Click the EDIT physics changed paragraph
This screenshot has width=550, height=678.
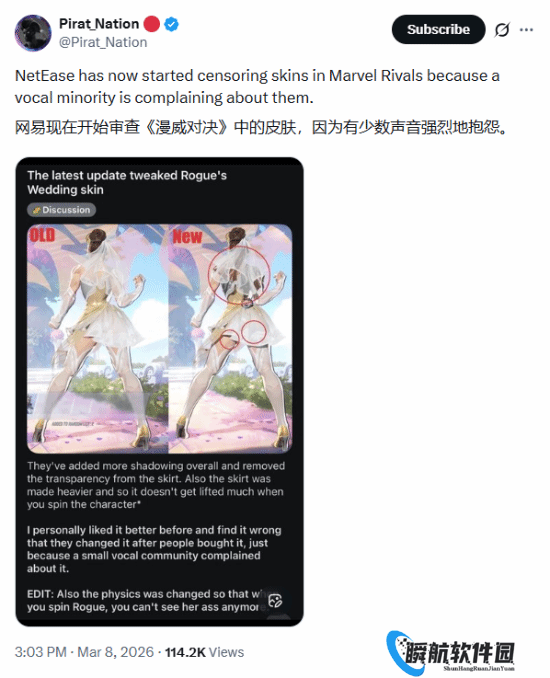pos(147,601)
